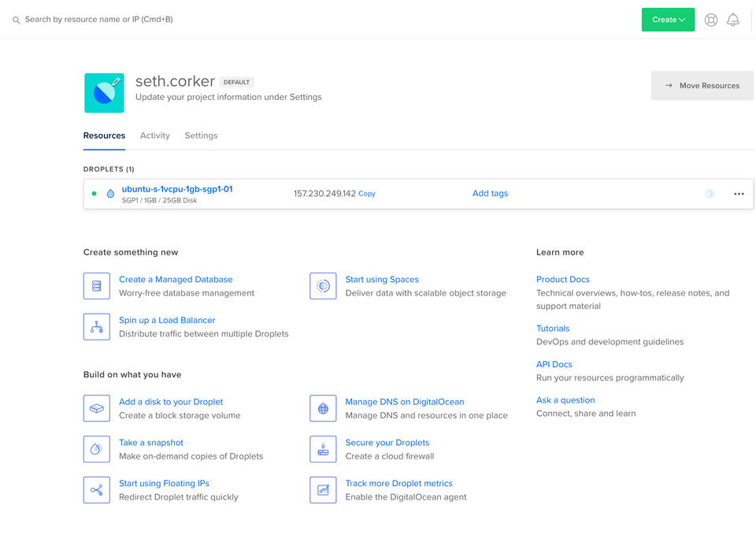This screenshot has width=756, height=535.
Task: Click the snapshot droplet icon
Action: 96,449
